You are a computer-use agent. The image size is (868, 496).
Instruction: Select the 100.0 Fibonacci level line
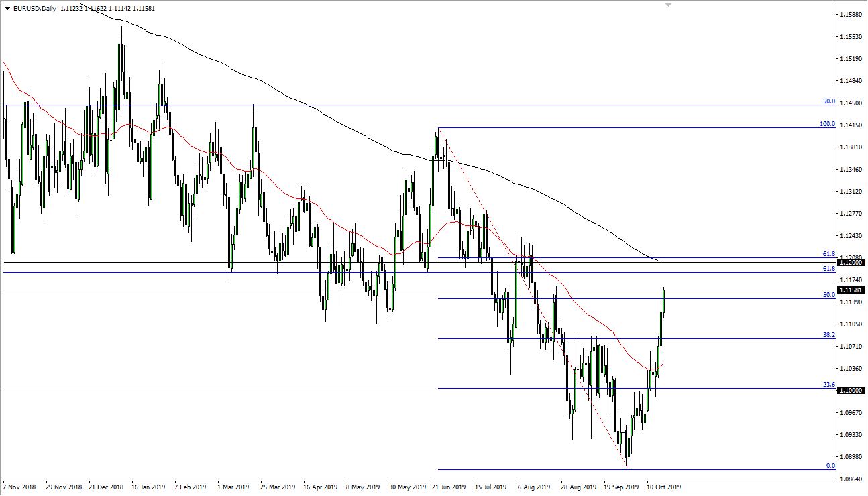coord(604,127)
